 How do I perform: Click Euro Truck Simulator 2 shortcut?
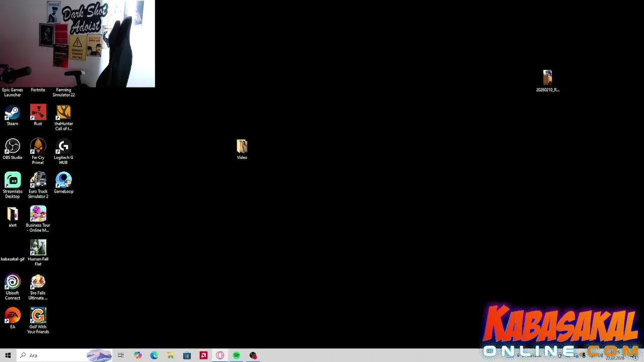pyautogui.click(x=38, y=180)
